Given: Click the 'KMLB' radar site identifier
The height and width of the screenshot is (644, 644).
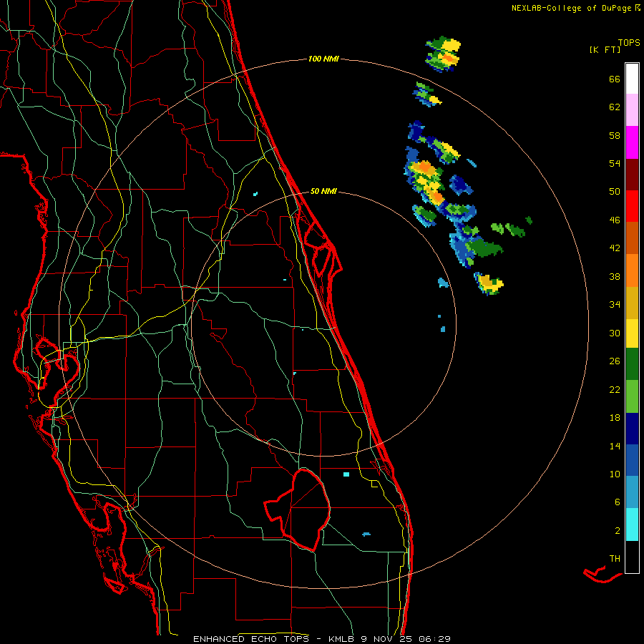Looking at the screenshot, I should [342, 639].
